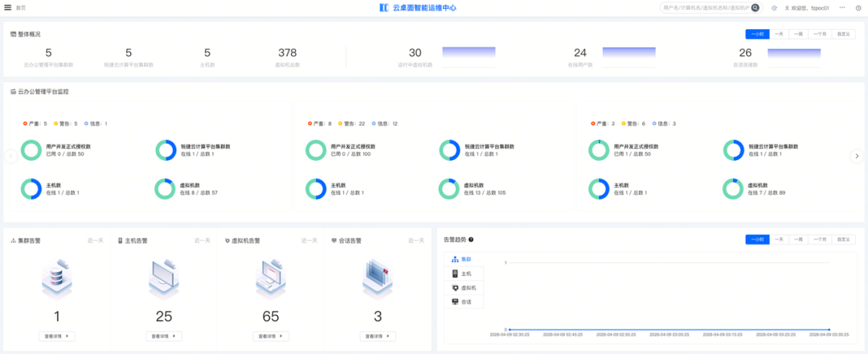Select 虚拟机 tab in 告警趋势 chart

[x=464, y=288]
